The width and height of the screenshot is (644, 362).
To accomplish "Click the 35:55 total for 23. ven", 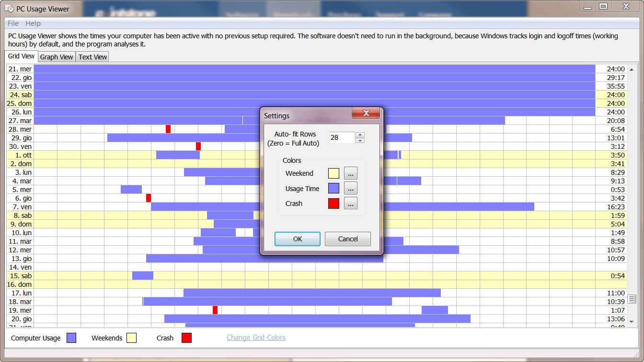I will tap(616, 86).
